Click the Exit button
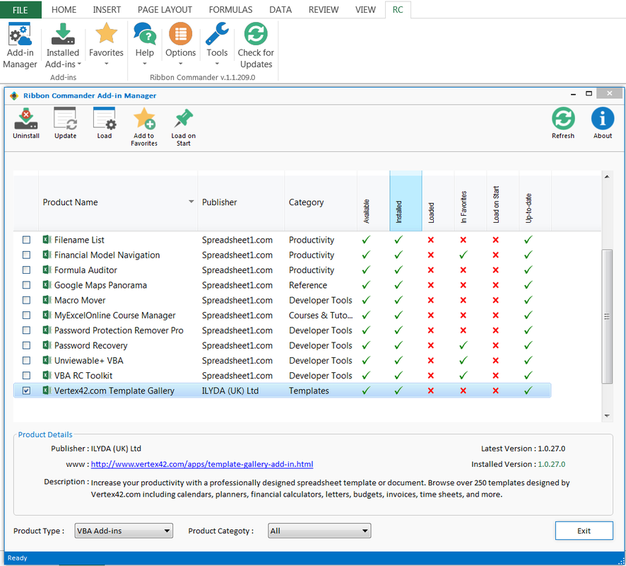 coord(584,530)
